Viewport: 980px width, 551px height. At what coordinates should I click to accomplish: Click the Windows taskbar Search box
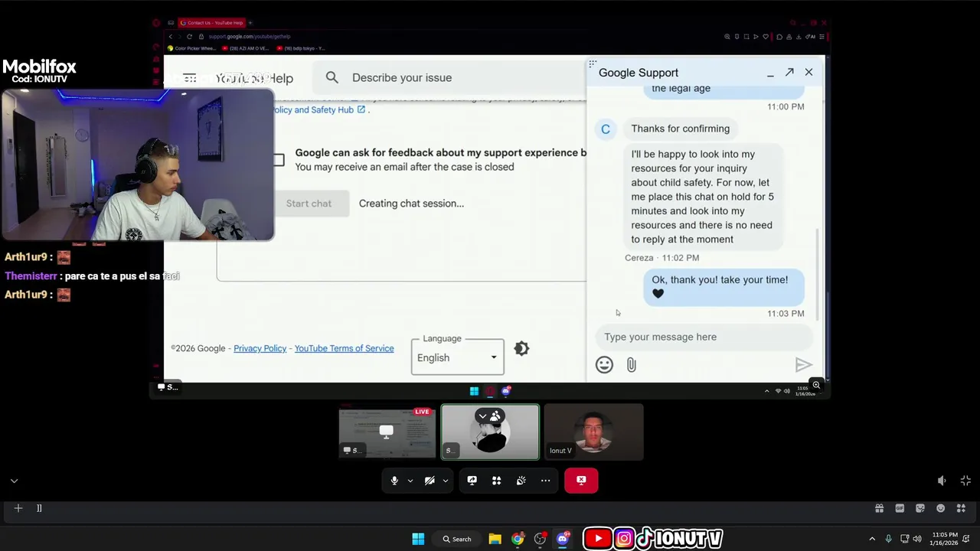tap(456, 539)
